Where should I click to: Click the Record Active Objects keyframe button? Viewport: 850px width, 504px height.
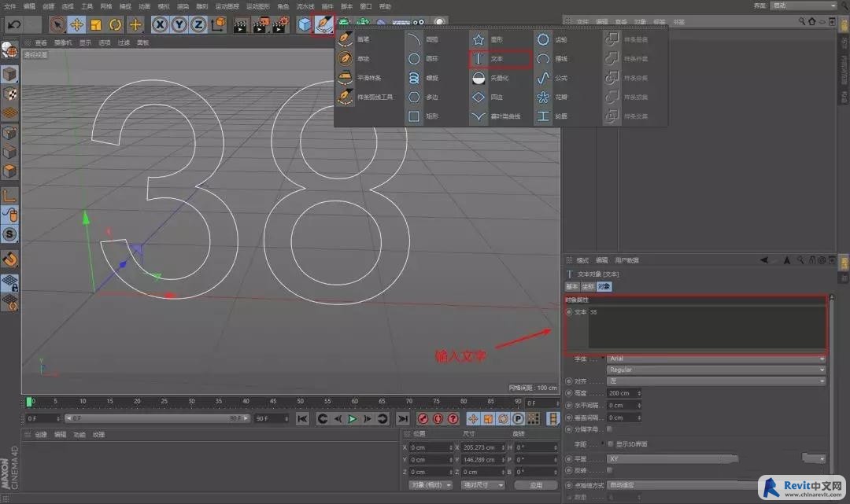pos(423,418)
